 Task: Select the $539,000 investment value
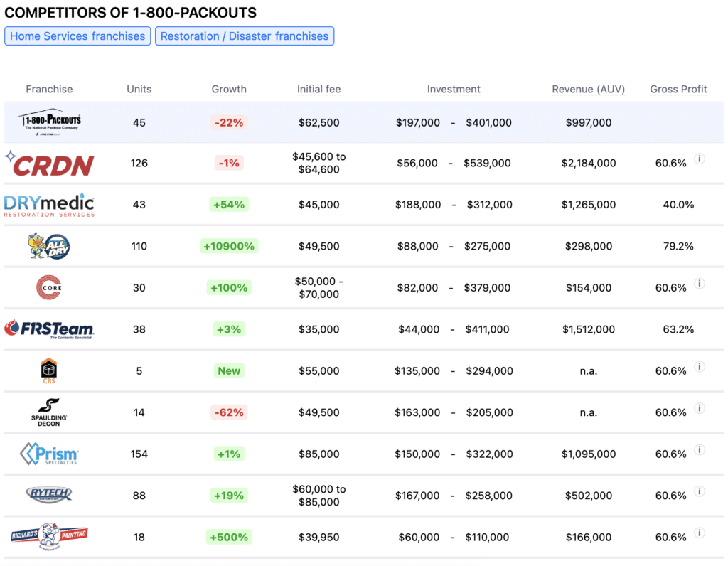(x=487, y=163)
